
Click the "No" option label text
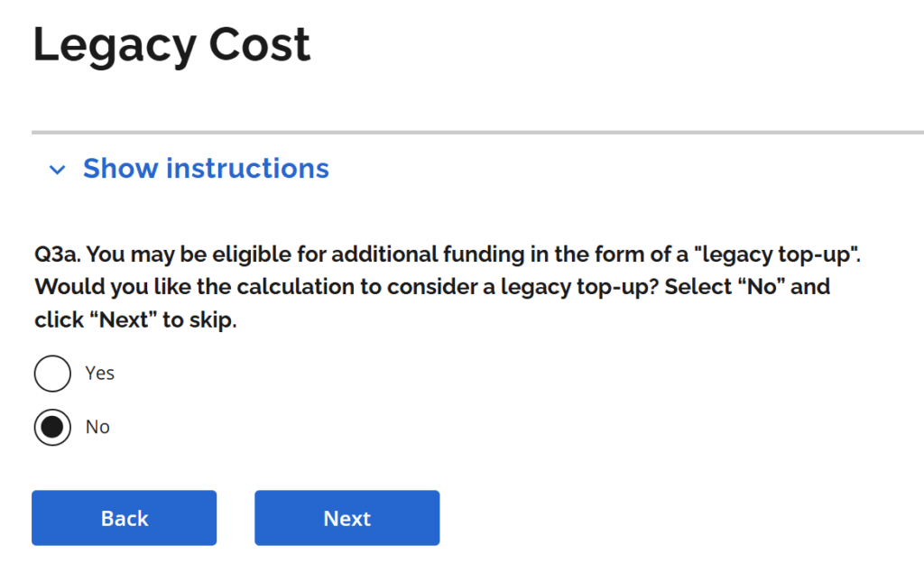point(97,427)
